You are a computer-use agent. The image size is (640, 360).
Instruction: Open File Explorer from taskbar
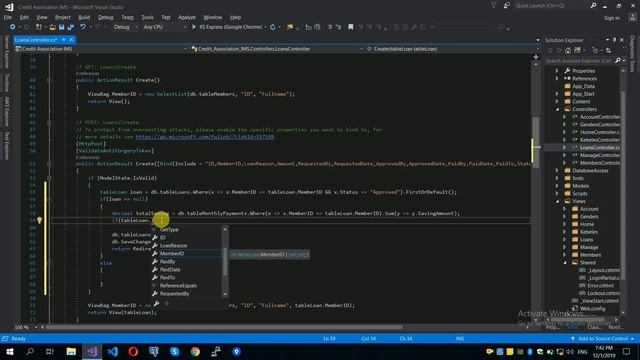pyautogui.click(x=71, y=351)
